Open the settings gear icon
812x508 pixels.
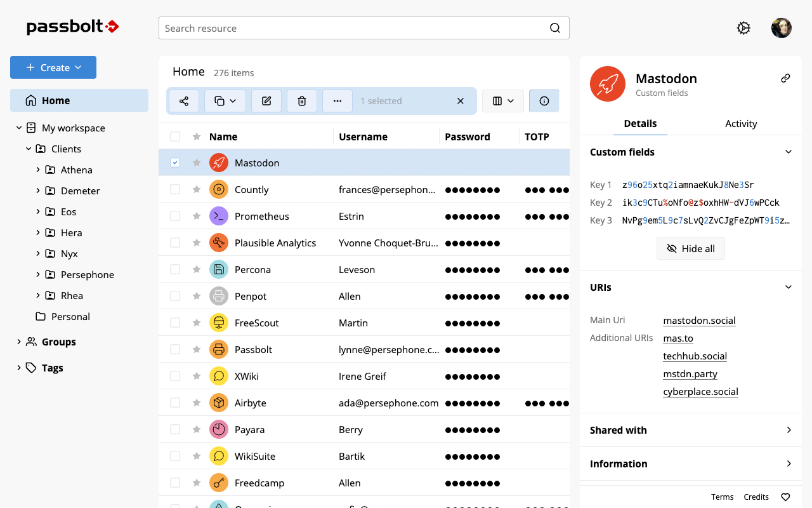click(743, 28)
